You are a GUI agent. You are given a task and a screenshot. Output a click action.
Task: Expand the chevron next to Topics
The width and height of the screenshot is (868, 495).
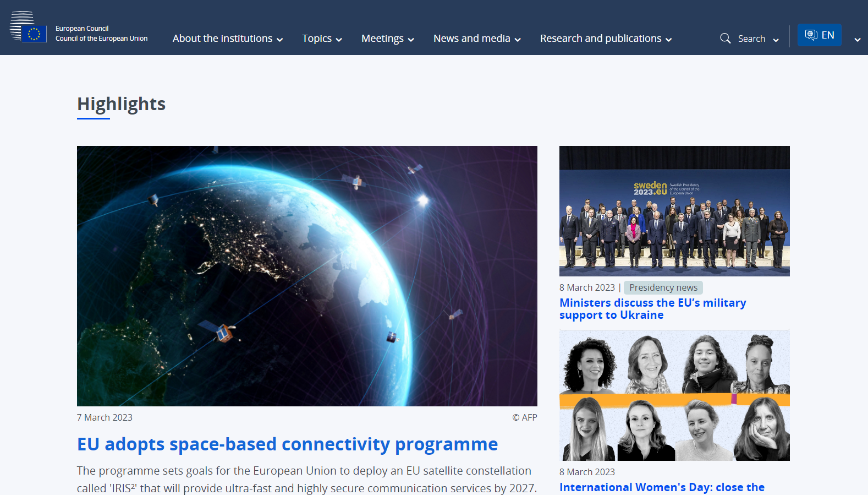(339, 40)
